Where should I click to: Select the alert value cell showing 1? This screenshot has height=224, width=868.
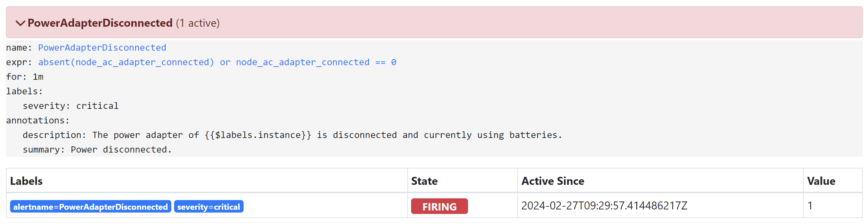pyautogui.click(x=810, y=206)
